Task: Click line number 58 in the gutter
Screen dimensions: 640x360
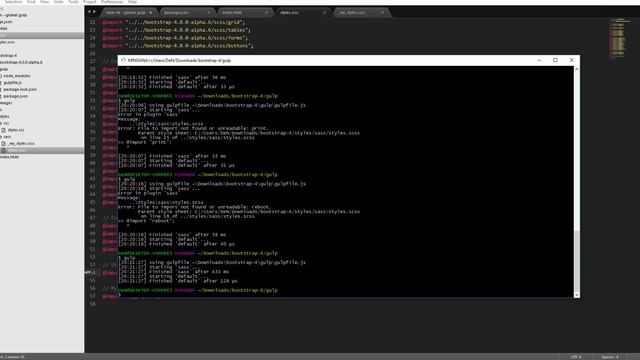Action: pos(93,304)
